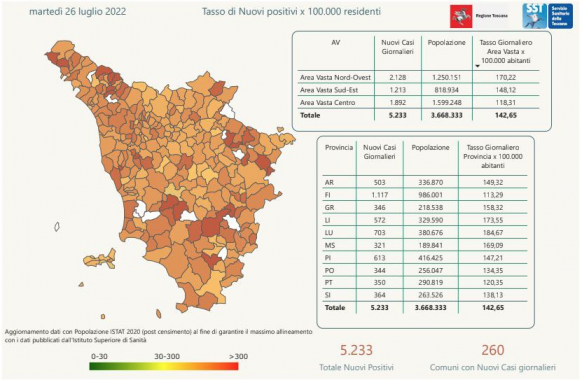Select the Area Vasta Centro row label
Viewport: 582px width, 380px height.
328,102
